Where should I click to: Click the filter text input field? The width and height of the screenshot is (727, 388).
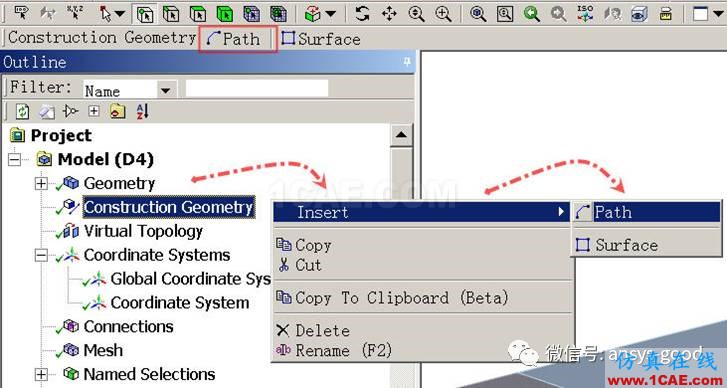257,88
